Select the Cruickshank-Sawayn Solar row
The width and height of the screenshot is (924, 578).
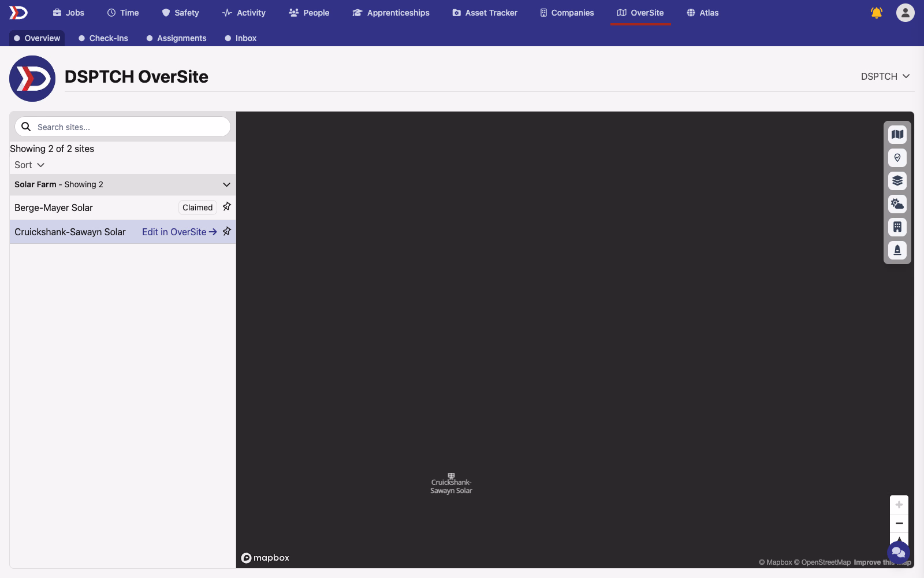click(x=122, y=232)
